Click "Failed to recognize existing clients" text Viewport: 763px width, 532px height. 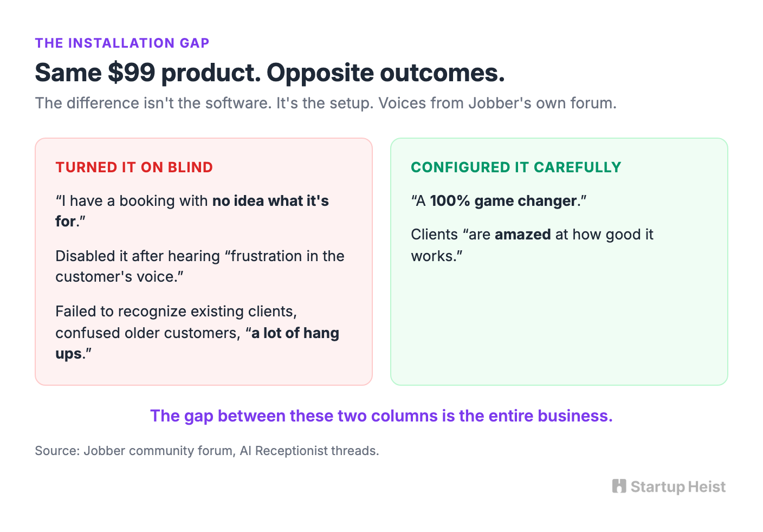(176, 312)
